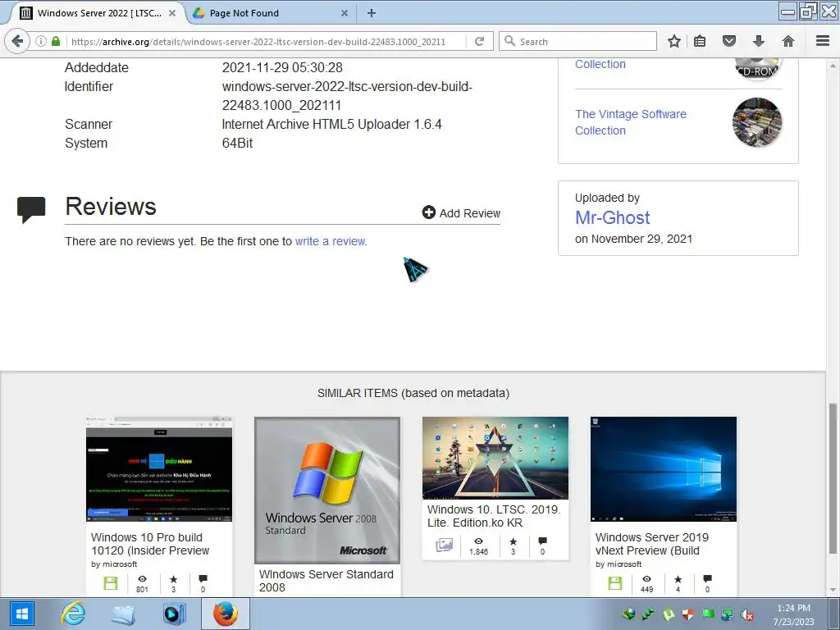
Task: Click the Firefox taskbar button
Action: tap(226, 614)
